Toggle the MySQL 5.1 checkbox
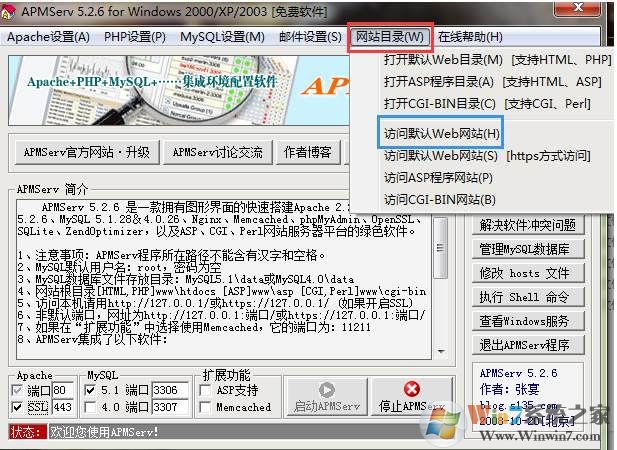The image size is (617, 450). [x=90, y=390]
